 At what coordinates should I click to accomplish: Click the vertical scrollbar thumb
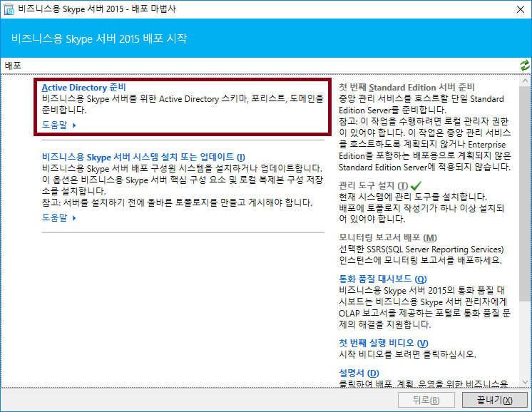pos(525,193)
